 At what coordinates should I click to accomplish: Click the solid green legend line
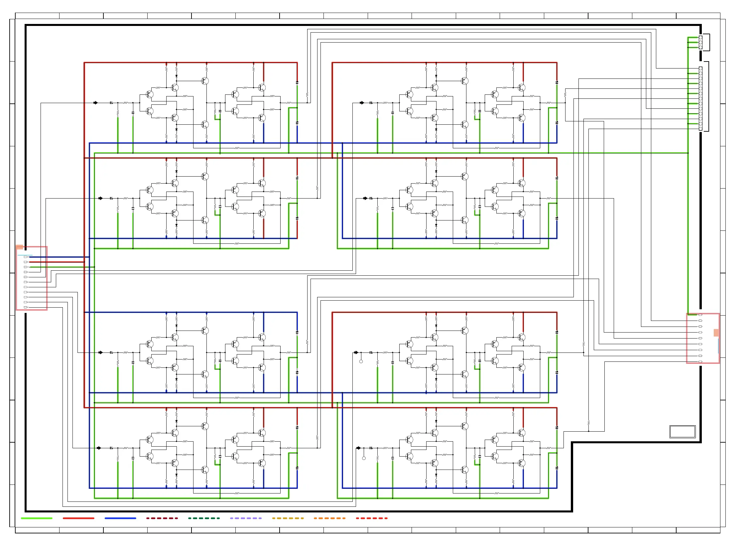pyautogui.click(x=37, y=518)
